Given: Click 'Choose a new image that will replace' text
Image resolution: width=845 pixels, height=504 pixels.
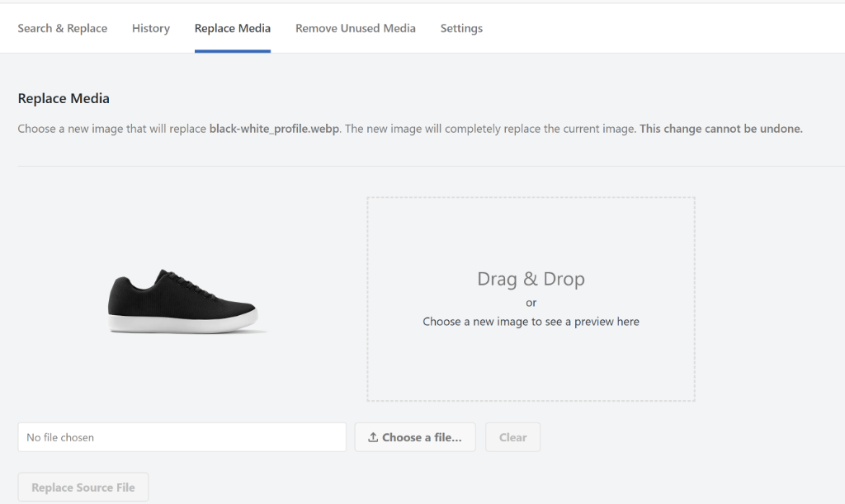Looking at the screenshot, I should pyautogui.click(x=111, y=129).
